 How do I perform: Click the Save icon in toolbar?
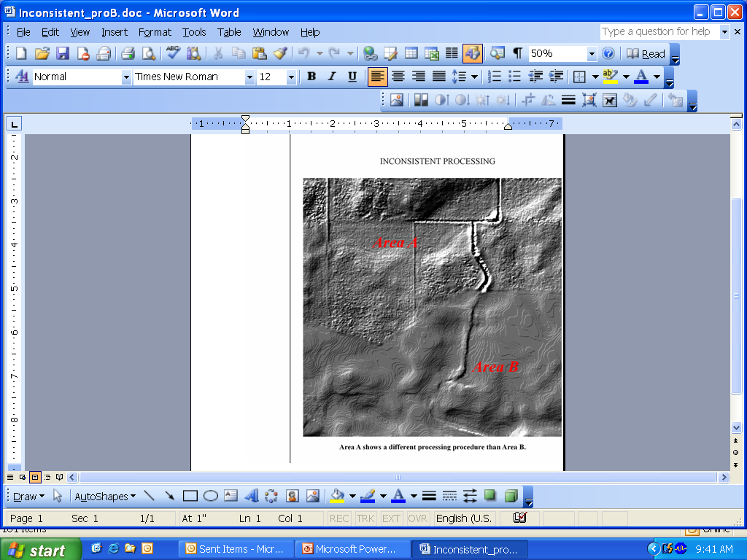[x=63, y=53]
